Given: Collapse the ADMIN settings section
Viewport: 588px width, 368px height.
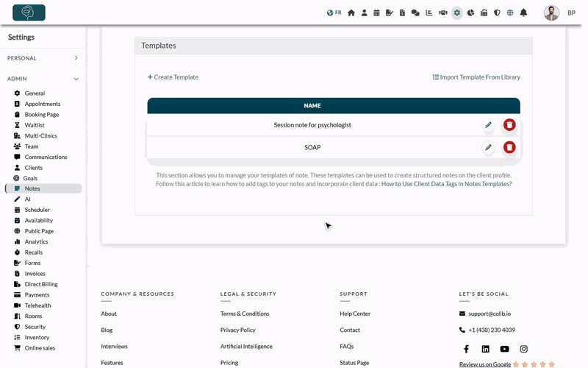Looking at the screenshot, I should coord(43,79).
